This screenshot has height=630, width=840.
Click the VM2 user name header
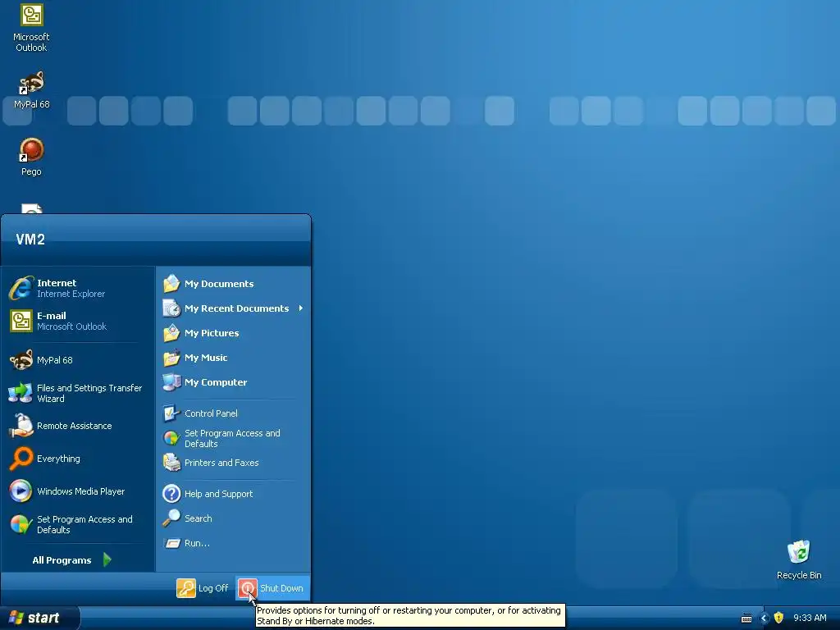click(30, 239)
